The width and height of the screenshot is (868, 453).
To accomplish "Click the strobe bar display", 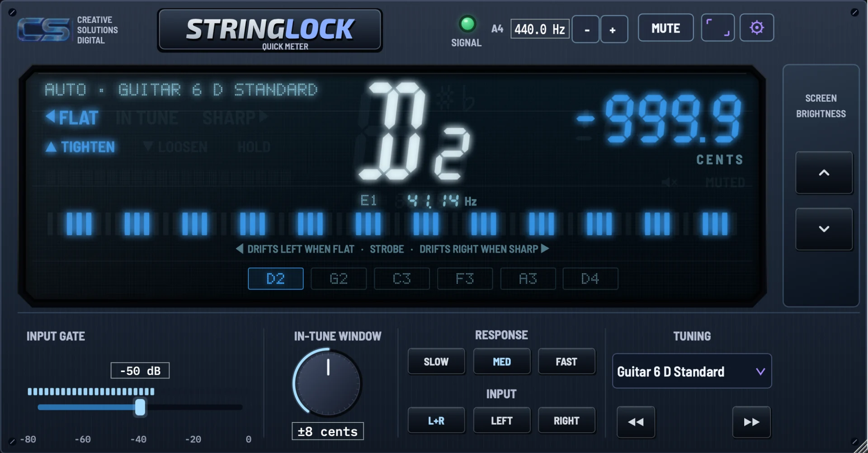I will click(x=392, y=224).
